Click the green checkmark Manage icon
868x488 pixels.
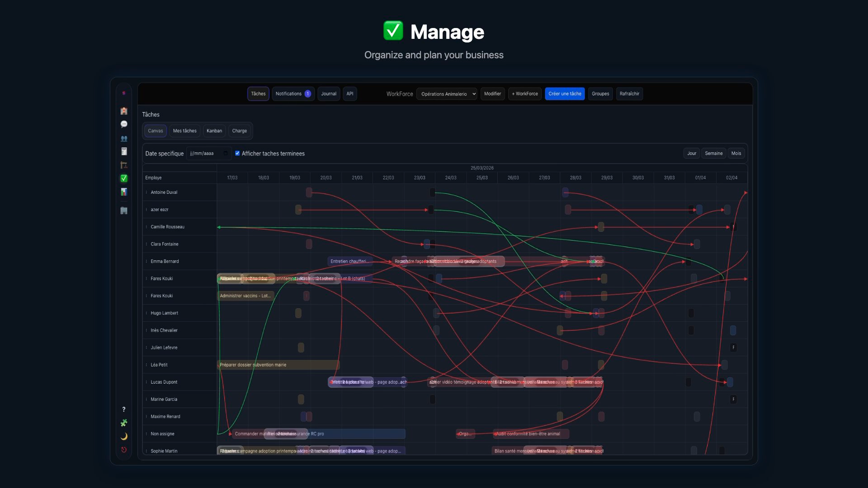(124, 178)
